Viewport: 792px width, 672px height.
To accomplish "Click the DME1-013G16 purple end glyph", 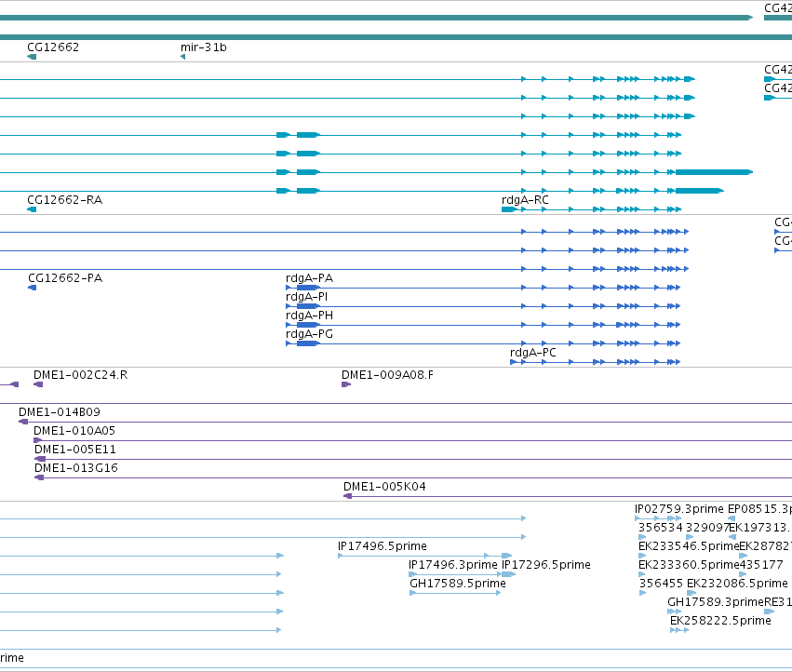I will pyautogui.click(x=39, y=478).
